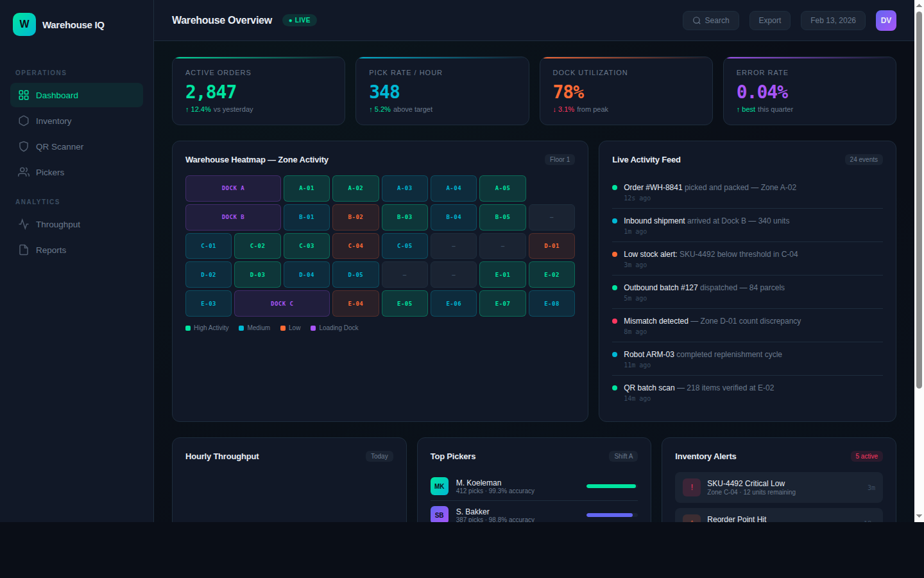
Task: Click the QR Scanner shield icon
Action: click(24, 146)
